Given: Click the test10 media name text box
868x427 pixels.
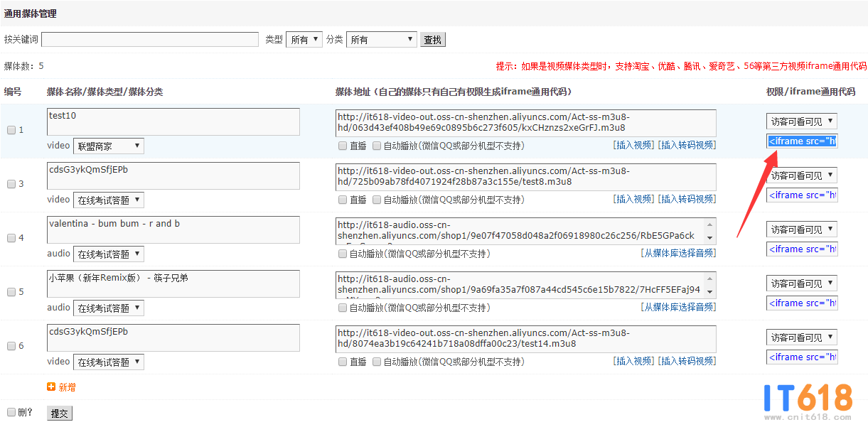Looking at the screenshot, I should (173, 121).
